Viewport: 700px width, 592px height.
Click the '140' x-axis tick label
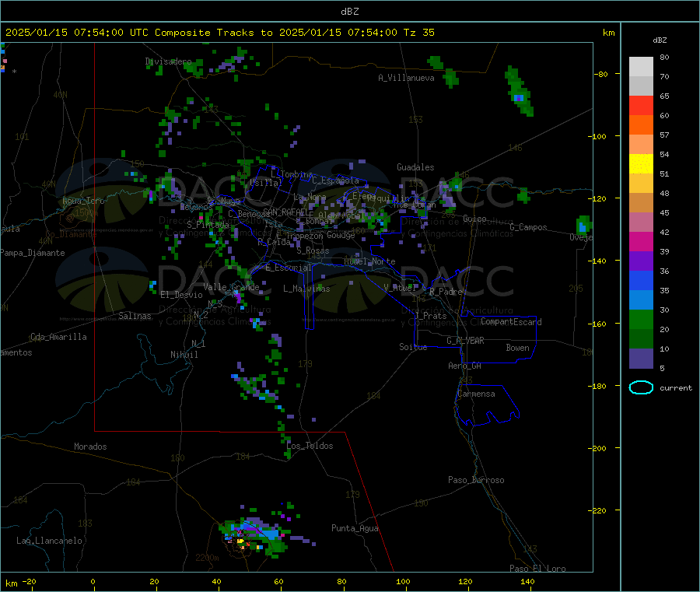527,581
